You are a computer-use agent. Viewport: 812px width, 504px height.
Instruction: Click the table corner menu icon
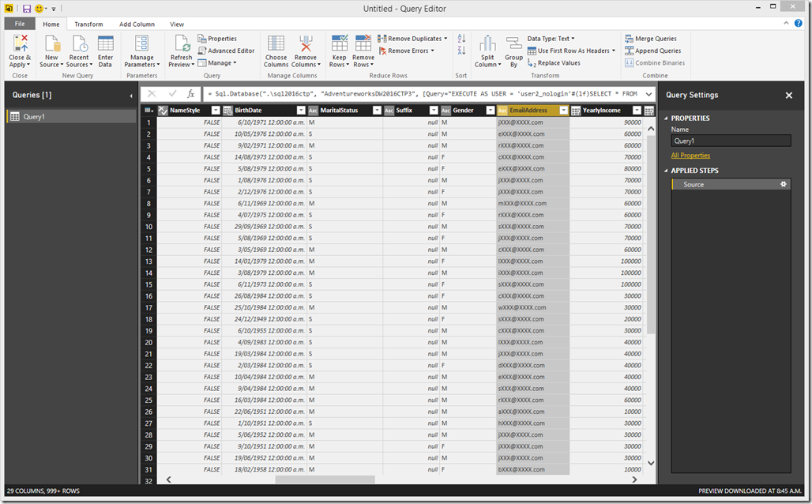[x=148, y=111]
